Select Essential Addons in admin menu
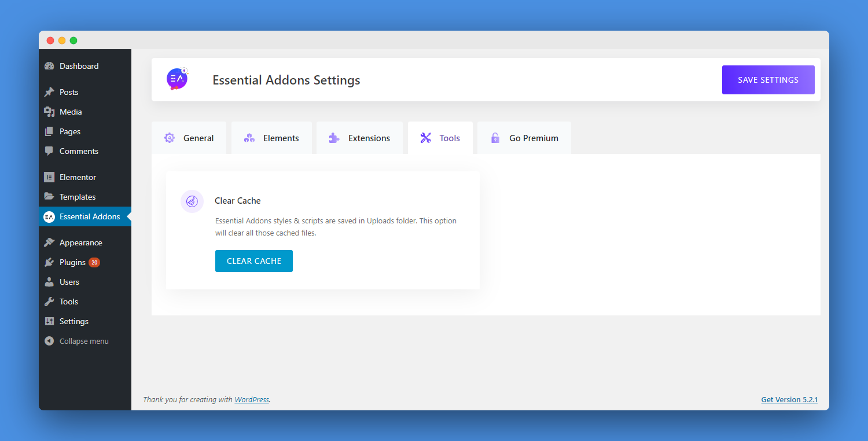868x441 pixels. coord(85,216)
